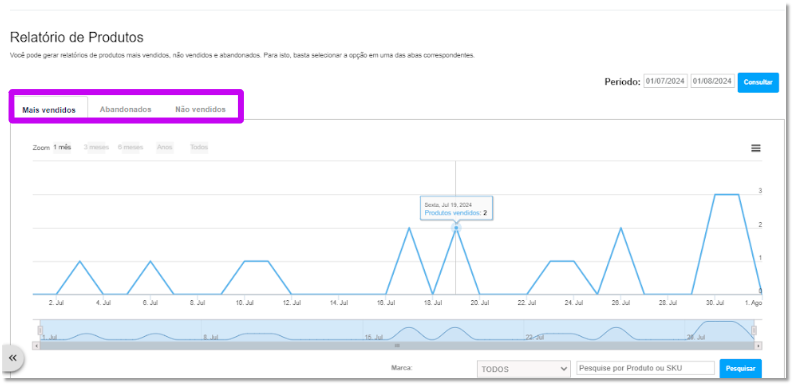Select the Mais vendidos tab
Image resolution: width=793 pixels, height=385 pixels.
click(x=49, y=110)
